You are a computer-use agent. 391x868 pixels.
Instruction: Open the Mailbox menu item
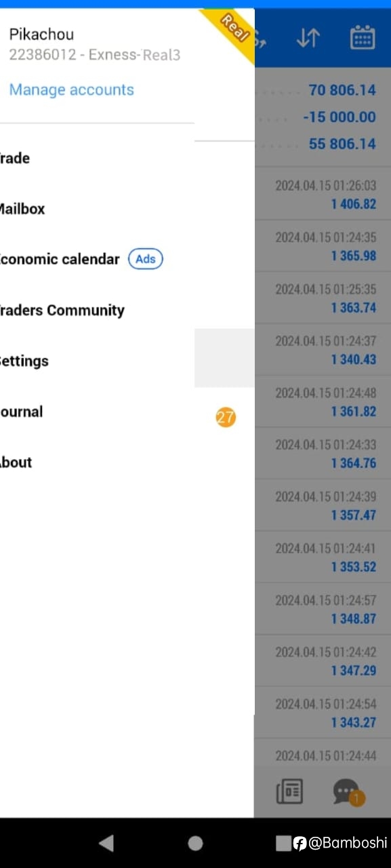point(97,209)
